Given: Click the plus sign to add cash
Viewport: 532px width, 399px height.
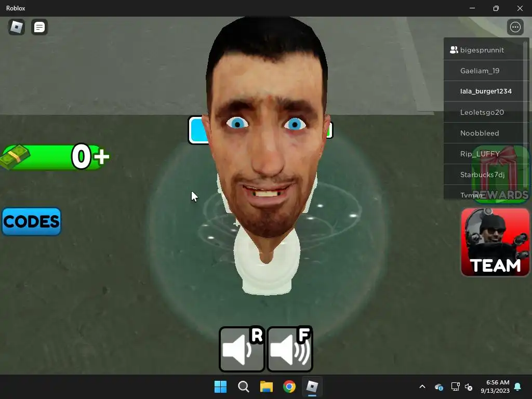Looking at the screenshot, I should point(102,157).
